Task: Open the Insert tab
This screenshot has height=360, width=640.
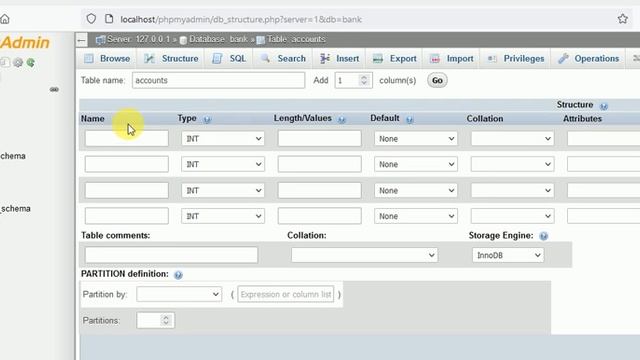Action: [x=340, y=58]
